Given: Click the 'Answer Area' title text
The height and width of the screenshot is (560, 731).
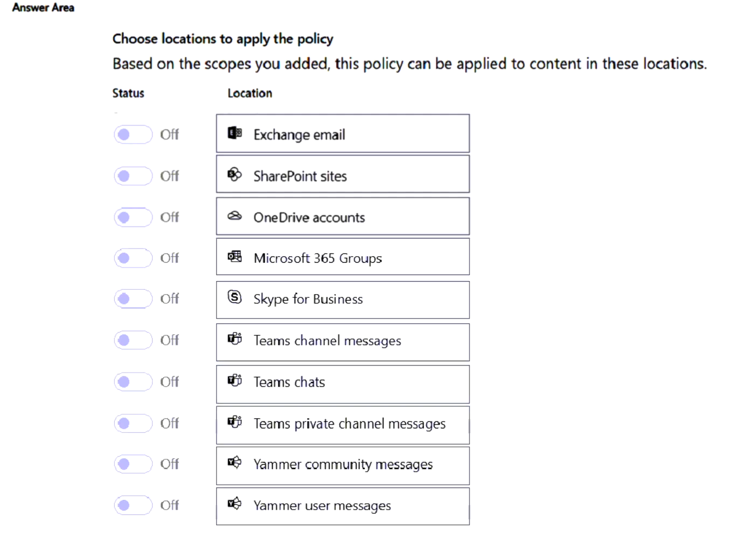Looking at the screenshot, I should click(43, 8).
